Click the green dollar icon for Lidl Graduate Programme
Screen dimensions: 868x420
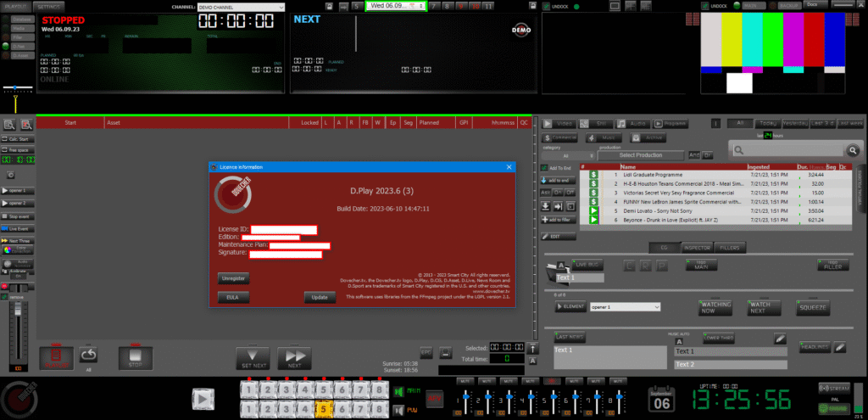[594, 174]
